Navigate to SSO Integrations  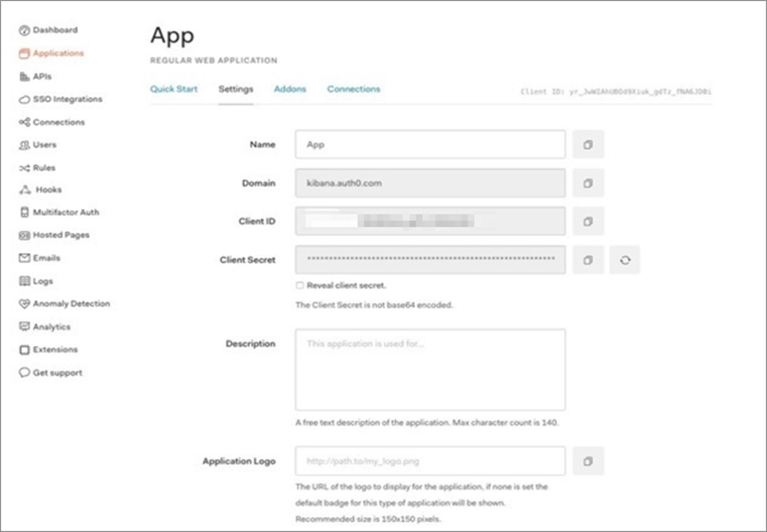click(x=24, y=98)
